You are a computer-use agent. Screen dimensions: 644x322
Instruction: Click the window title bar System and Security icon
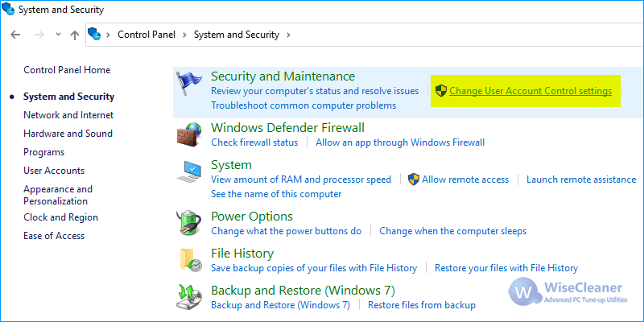coord(8,9)
